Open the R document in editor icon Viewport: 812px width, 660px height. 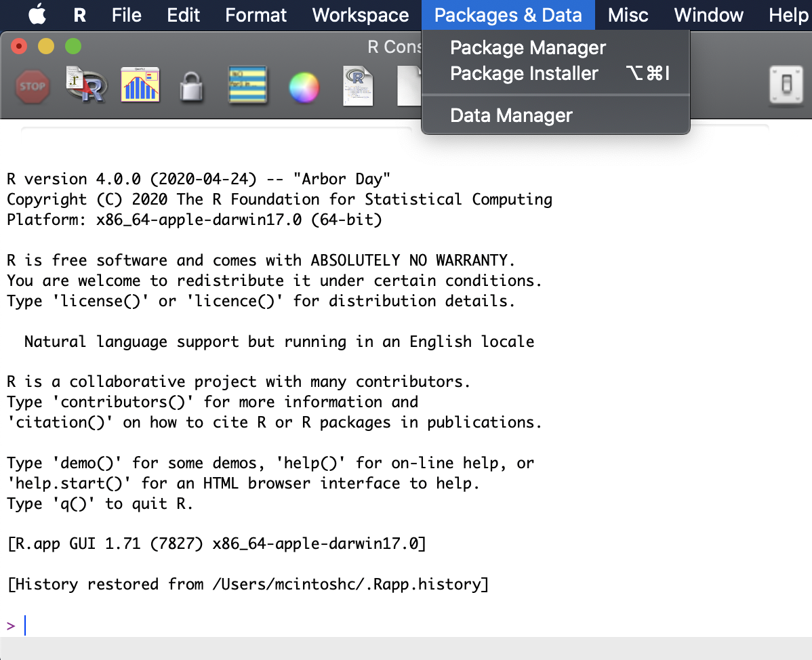(x=359, y=85)
